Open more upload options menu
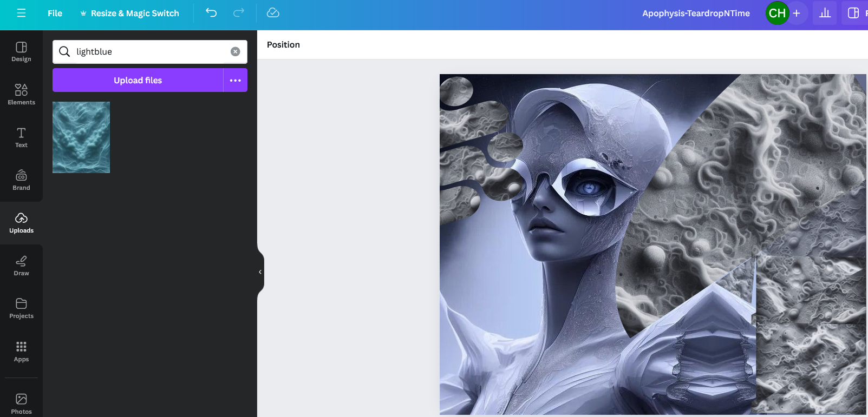This screenshot has width=868, height=417. [236, 80]
